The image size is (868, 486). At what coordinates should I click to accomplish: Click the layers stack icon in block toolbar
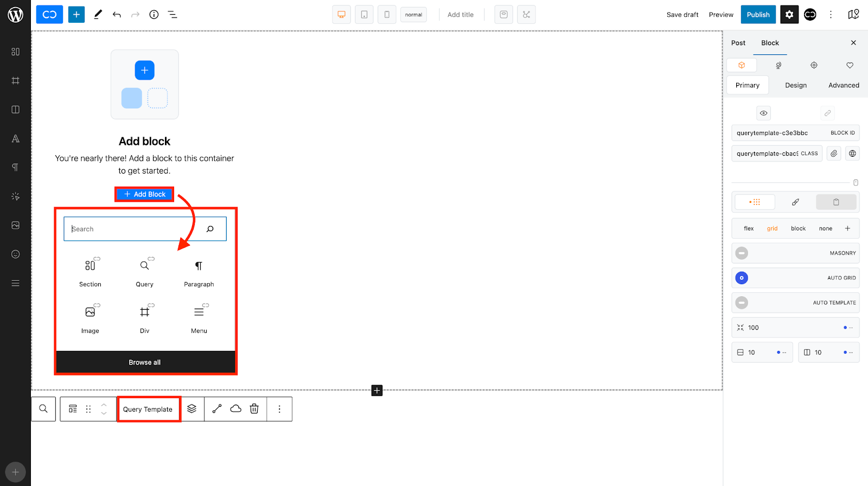click(x=192, y=409)
